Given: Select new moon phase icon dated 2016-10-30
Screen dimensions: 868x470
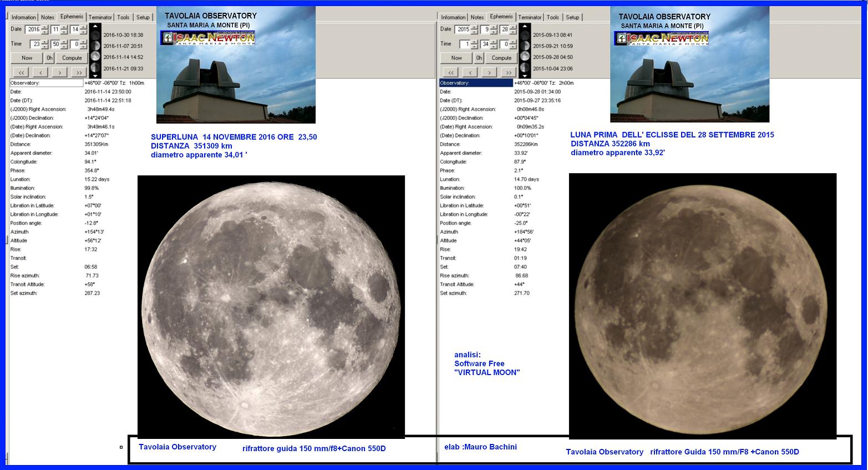Looking at the screenshot, I should click(x=95, y=36).
